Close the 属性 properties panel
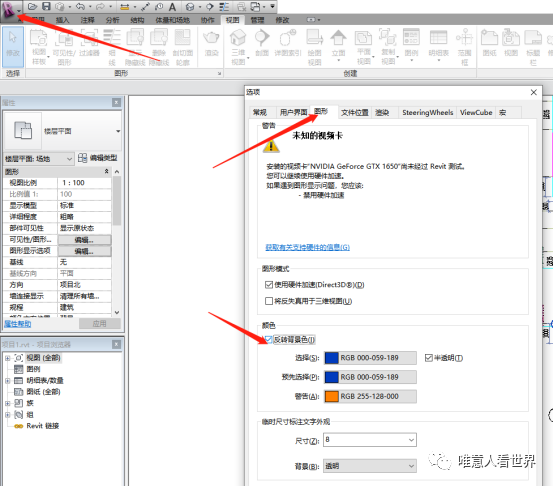Viewport: 553px width, 486px height. pyautogui.click(x=116, y=103)
